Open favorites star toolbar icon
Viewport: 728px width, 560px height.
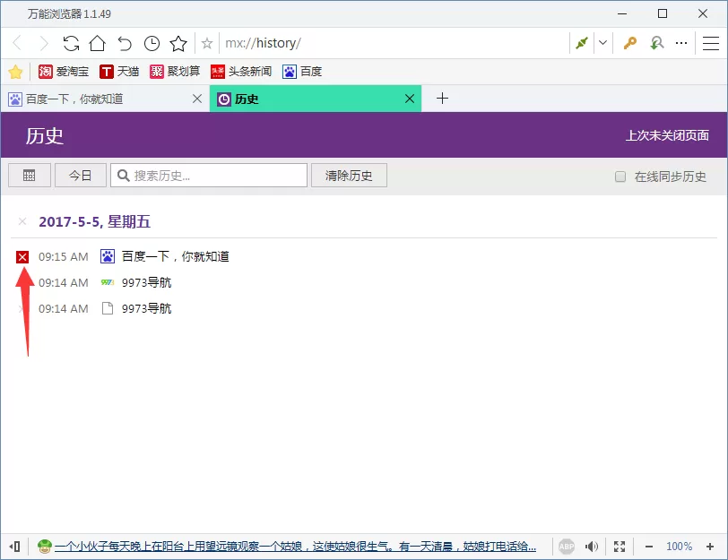click(178, 43)
